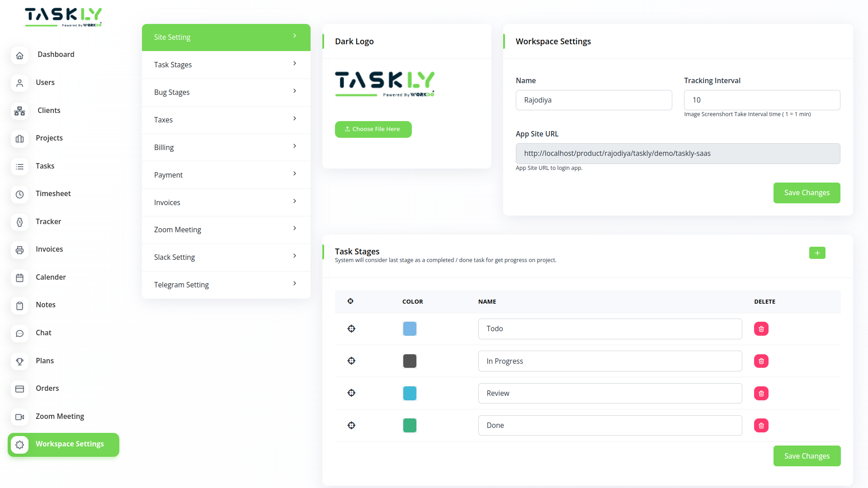Click inside the Tracking Interval field

point(761,100)
